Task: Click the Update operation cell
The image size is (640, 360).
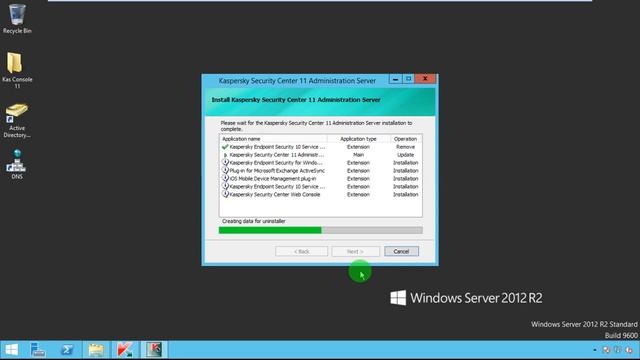Action: (405, 155)
